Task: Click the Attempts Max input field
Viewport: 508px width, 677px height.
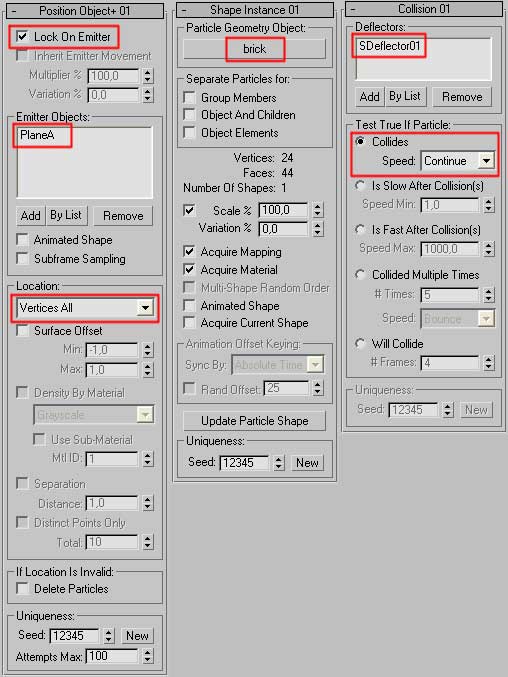Action: [x=112, y=656]
